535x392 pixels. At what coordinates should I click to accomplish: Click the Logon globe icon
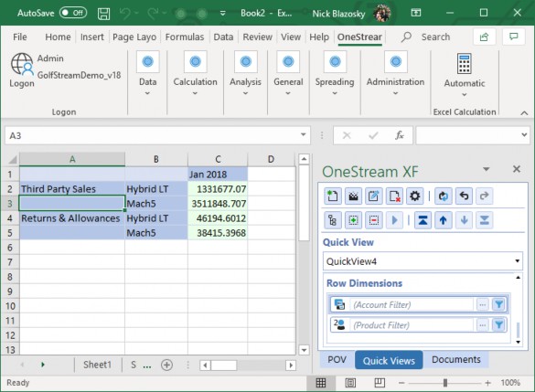click(x=22, y=64)
